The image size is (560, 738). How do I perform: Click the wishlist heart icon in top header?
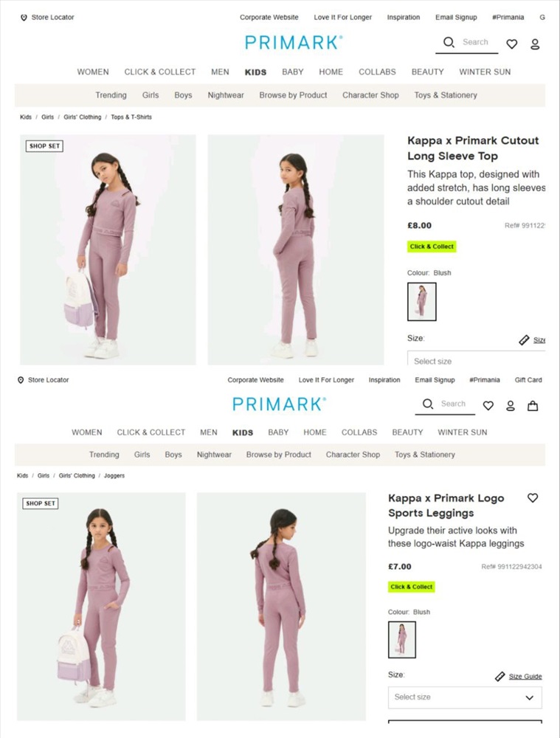pyautogui.click(x=511, y=44)
